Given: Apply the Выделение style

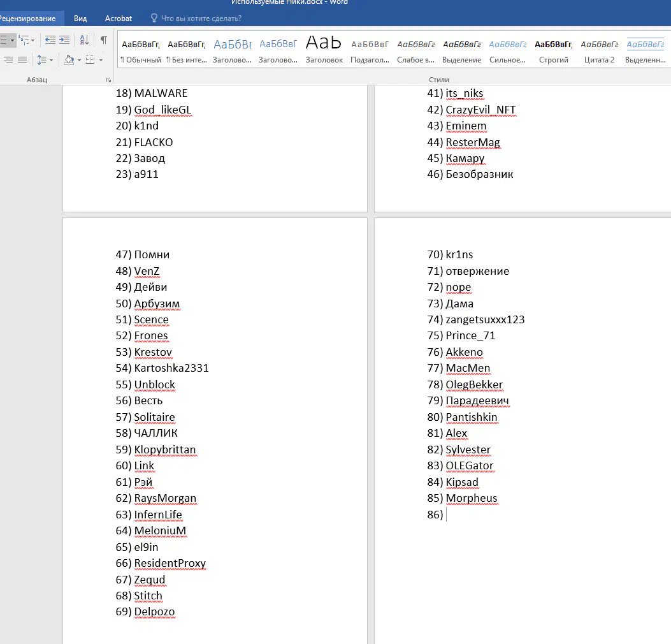Looking at the screenshot, I should point(462,50).
